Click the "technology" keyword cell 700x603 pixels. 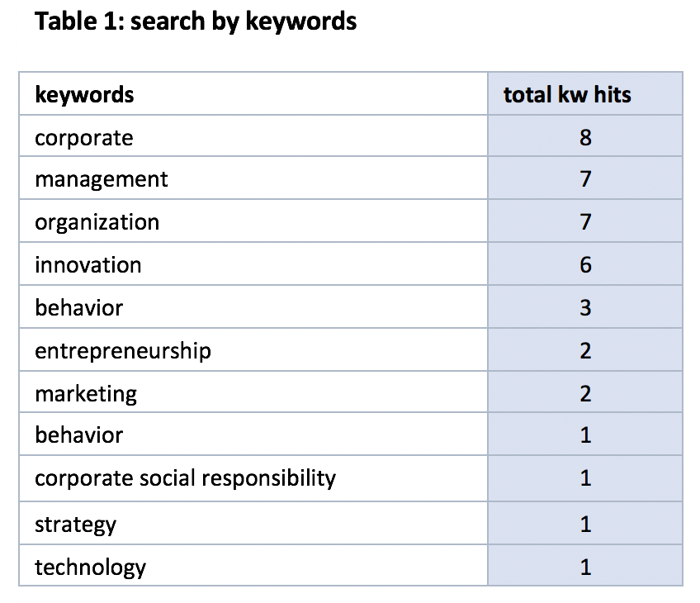coord(90,567)
